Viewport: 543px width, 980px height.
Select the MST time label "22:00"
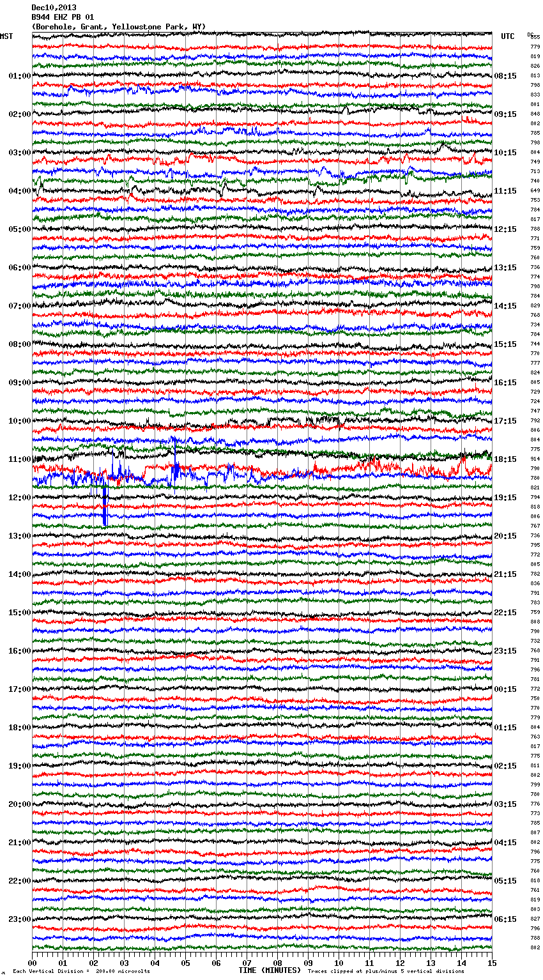point(20,881)
